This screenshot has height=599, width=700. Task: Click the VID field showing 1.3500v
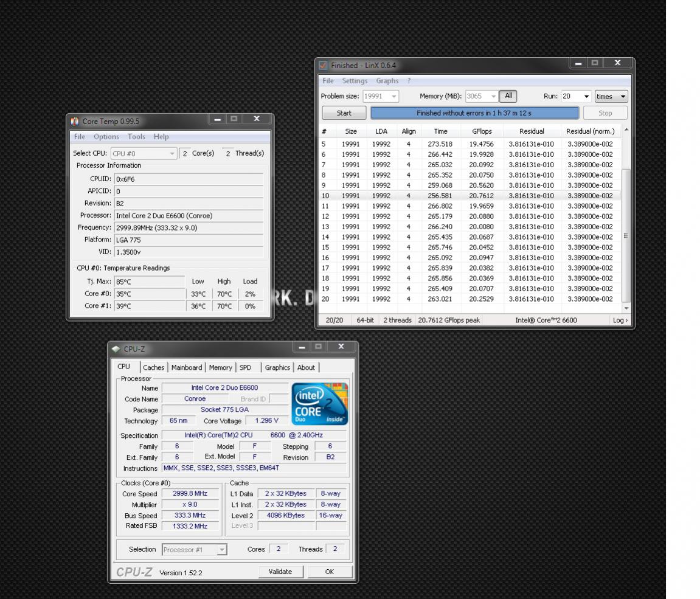[189, 252]
